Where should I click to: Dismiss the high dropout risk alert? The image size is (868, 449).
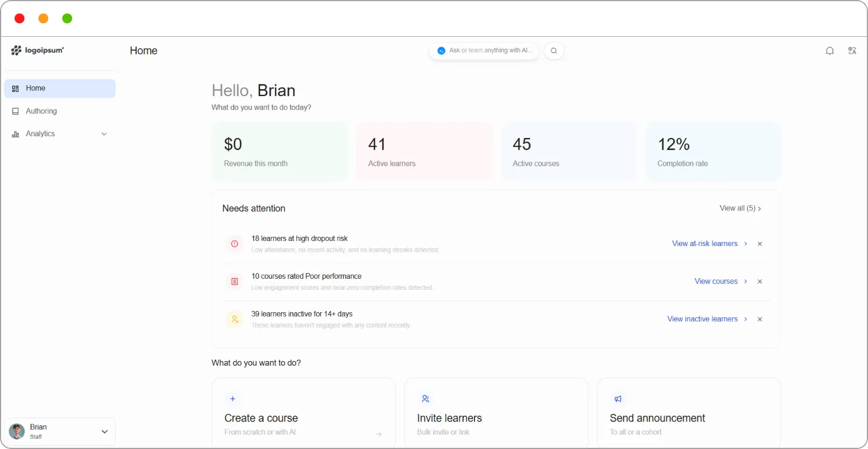(x=759, y=244)
